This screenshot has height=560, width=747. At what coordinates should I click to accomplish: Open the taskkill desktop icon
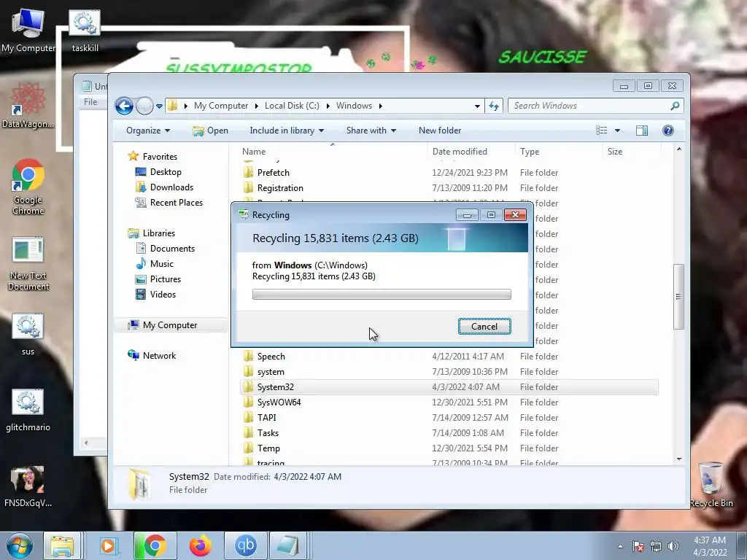pos(85,31)
